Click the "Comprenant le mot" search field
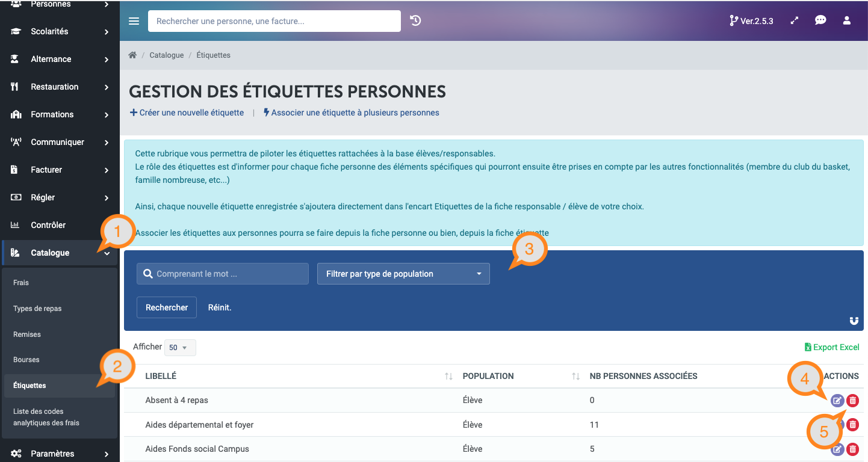The image size is (868, 462). (223, 274)
